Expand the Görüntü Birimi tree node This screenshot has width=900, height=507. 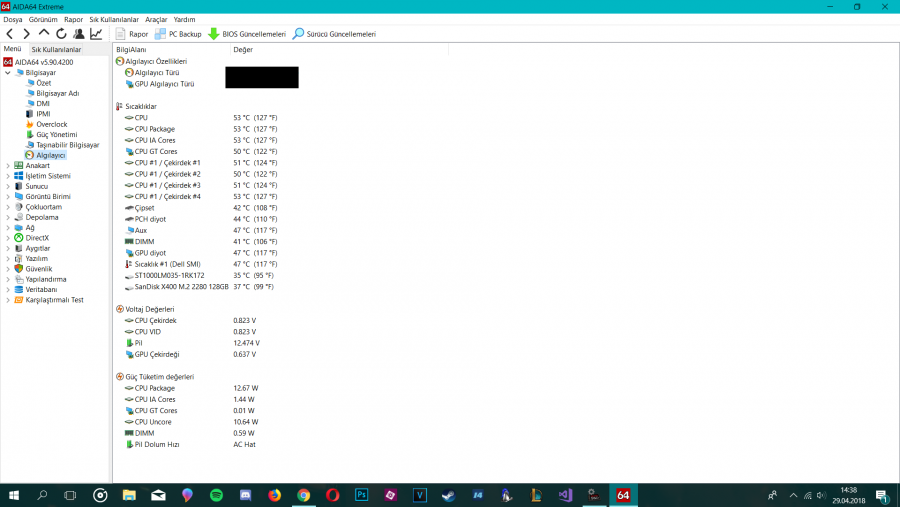click(7, 197)
